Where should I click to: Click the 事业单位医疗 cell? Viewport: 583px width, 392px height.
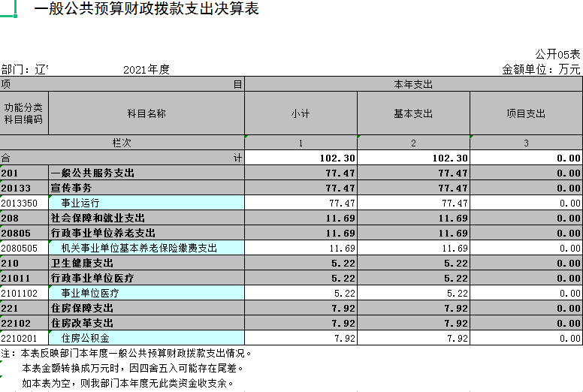[147, 293]
